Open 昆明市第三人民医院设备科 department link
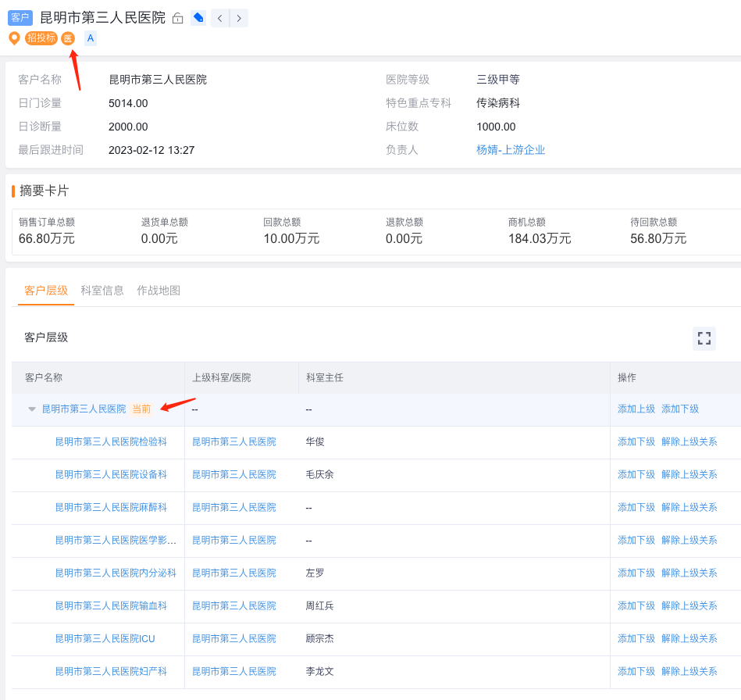Viewport: 741px width, 700px height. click(x=111, y=475)
